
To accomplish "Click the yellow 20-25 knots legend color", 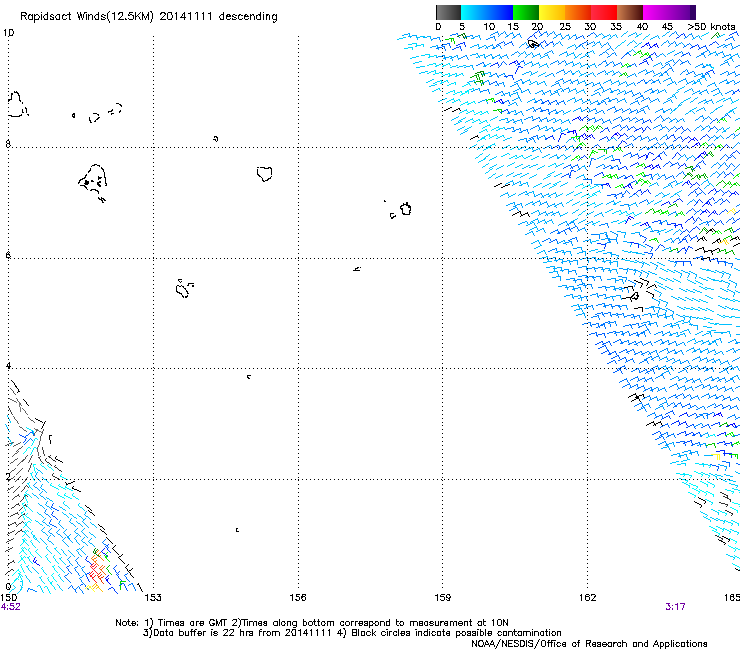I will click(x=552, y=12).
